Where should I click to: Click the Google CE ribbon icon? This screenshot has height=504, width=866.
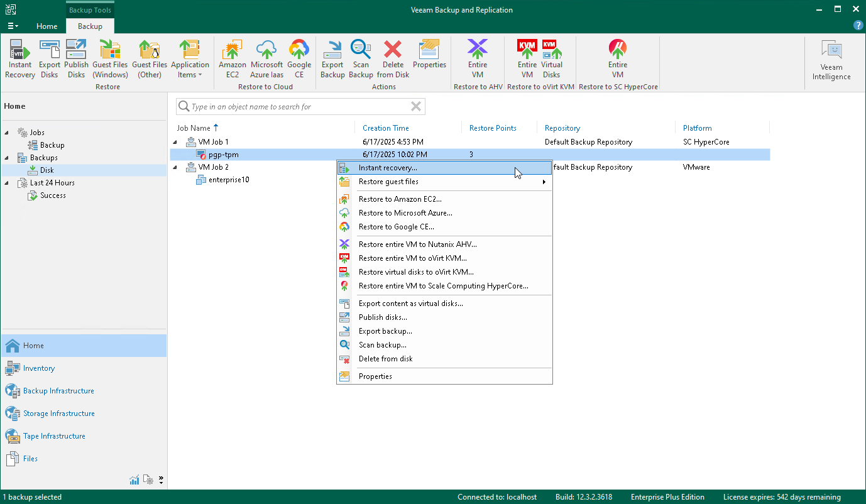[x=299, y=59]
